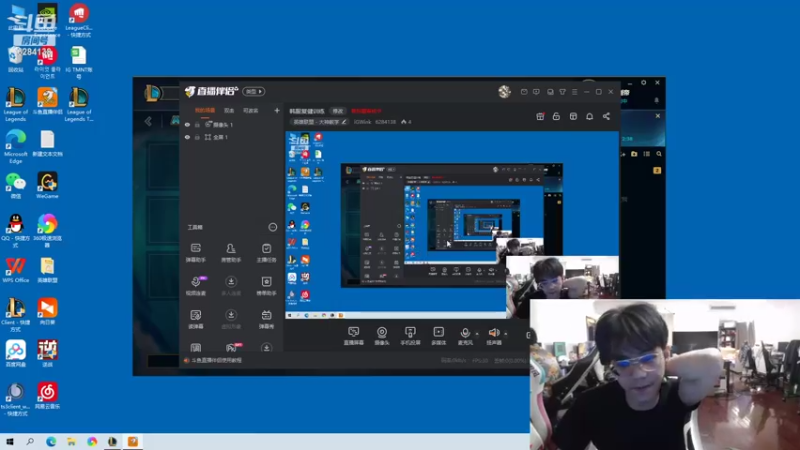
Task: Switch to the third scene tab
Action: click(x=251, y=110)
